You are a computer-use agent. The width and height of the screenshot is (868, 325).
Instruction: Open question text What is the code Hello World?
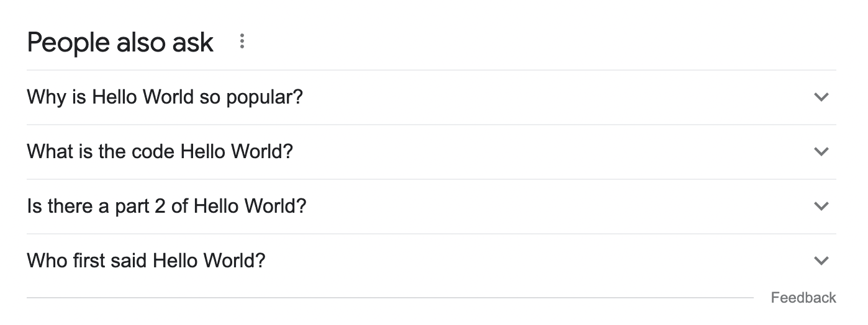click(160, 151)
